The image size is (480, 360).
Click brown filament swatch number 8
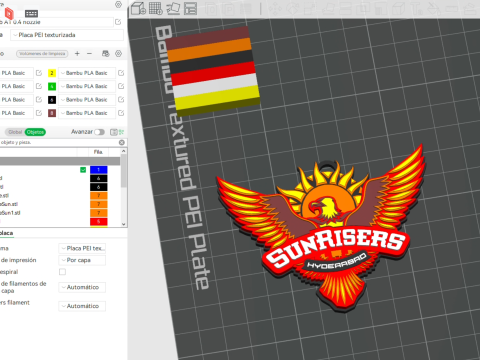pyautogui.click(x=52, y=113)
